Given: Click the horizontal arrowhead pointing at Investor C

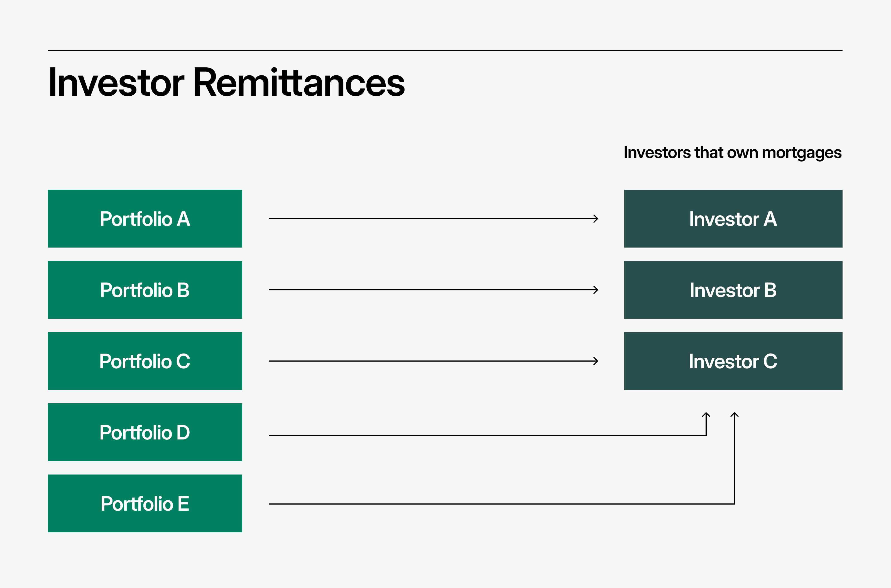Looking at the screenshot, I should [596, 361].
